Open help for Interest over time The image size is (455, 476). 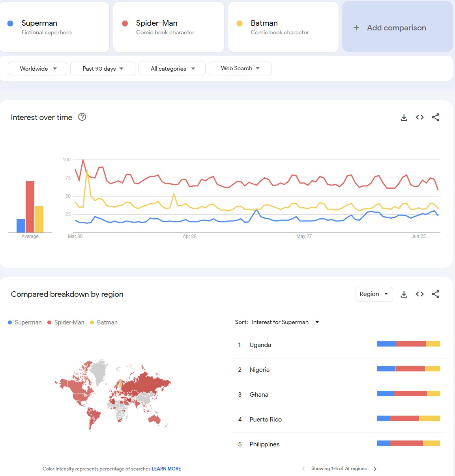(82, 117)
